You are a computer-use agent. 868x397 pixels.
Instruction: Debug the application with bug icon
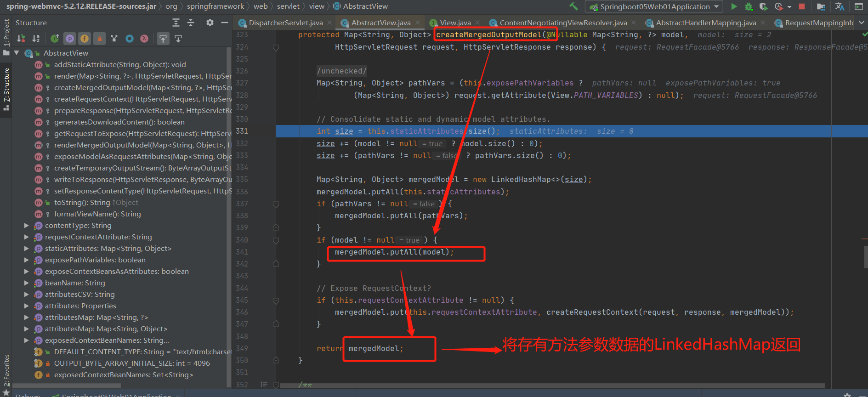click(749, 6)
